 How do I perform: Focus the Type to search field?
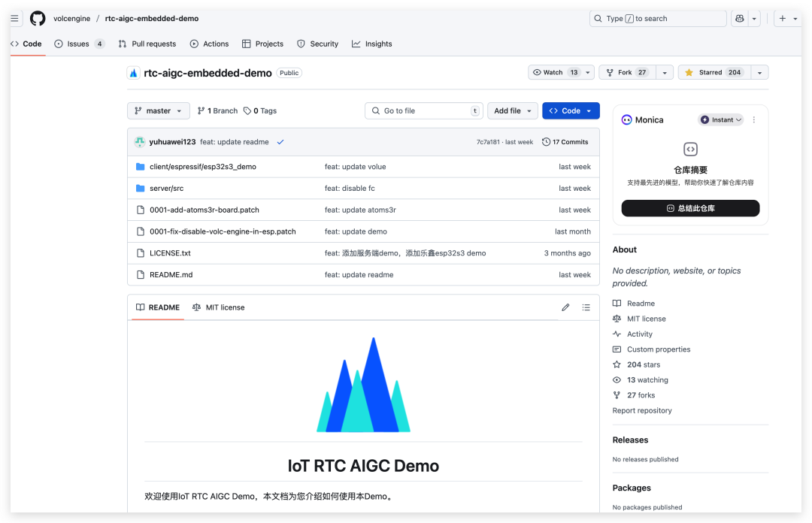click(658, 19)
